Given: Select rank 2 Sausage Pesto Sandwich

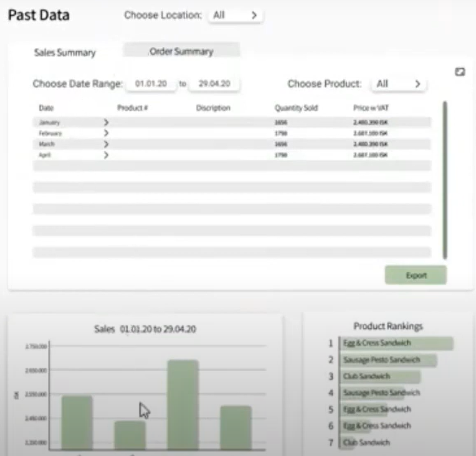Looking at the screenshot, I should tap(388, 360).
